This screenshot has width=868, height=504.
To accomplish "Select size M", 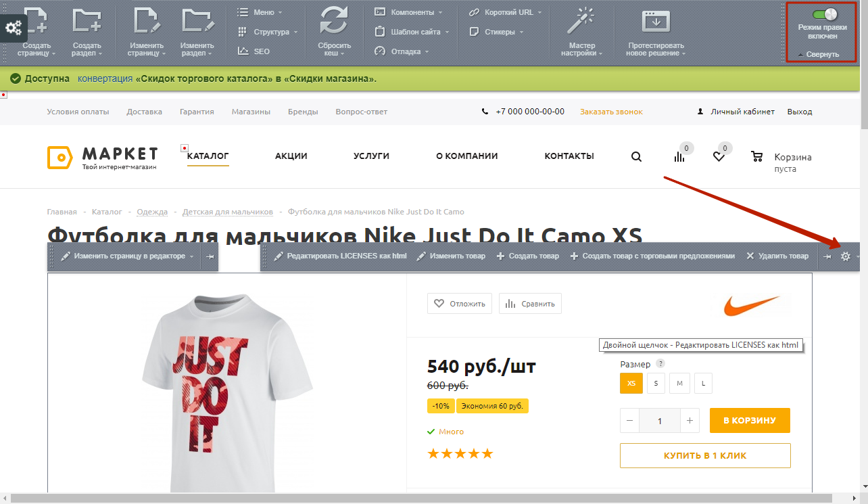I will tap(679, 383).
